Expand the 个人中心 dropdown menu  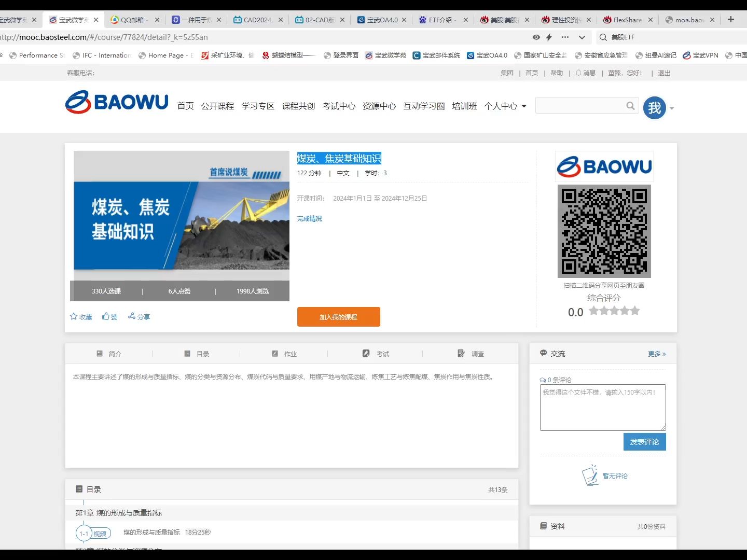[505, 106]
